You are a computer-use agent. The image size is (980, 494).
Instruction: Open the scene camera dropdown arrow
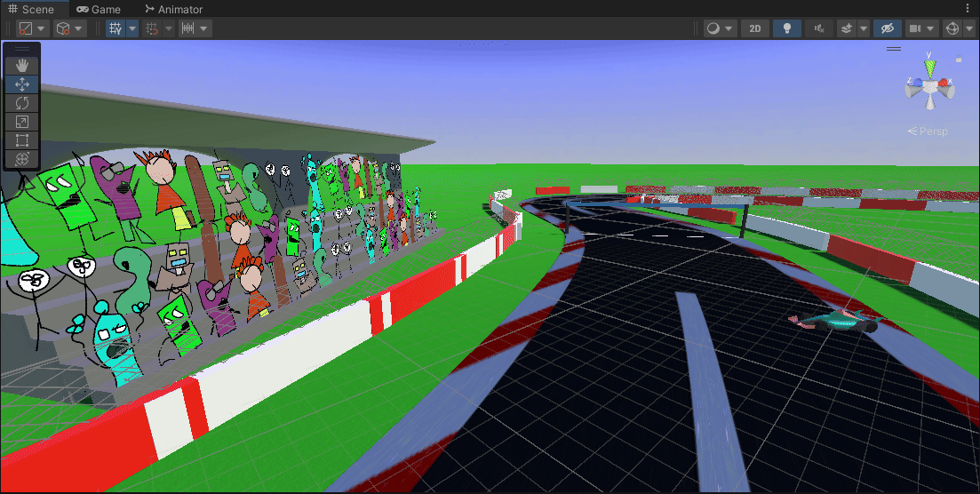pos(932,28)
